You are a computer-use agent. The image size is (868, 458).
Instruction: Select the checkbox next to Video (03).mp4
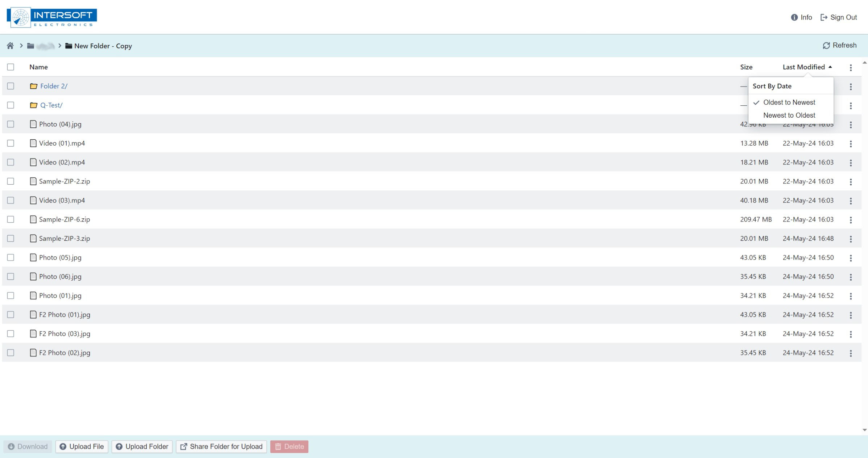[11, 200]
